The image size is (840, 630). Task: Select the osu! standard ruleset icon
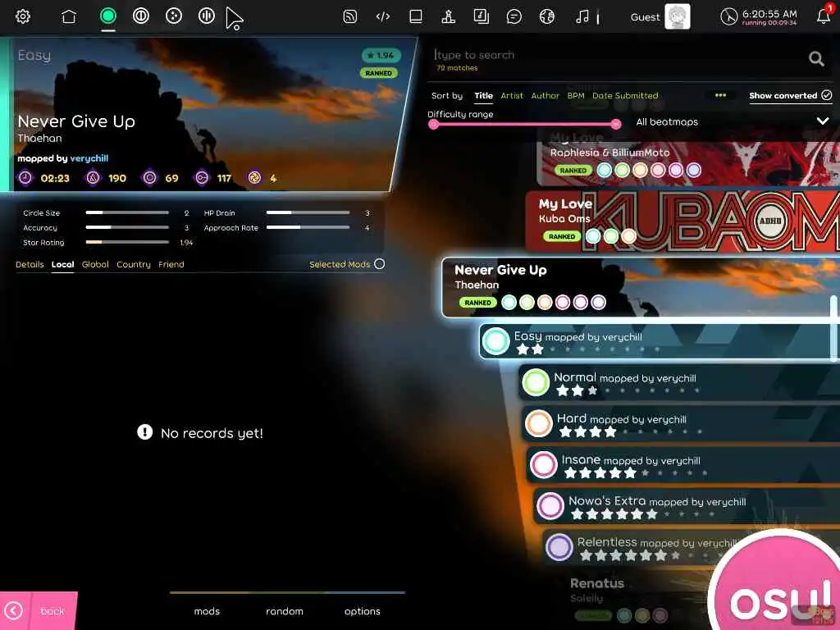click(x=108, y=16)
